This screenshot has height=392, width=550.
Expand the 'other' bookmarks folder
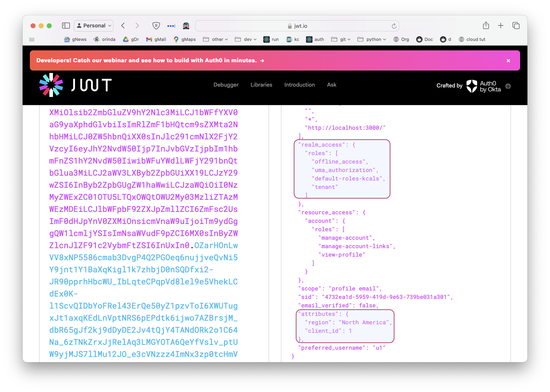(x=216, y=39)
